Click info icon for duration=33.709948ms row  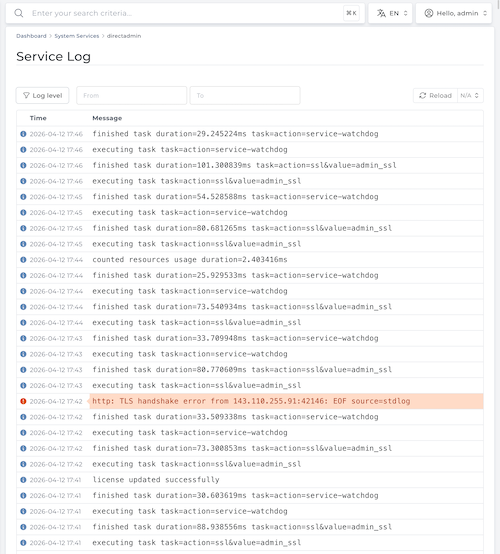(x=23, y=338)
